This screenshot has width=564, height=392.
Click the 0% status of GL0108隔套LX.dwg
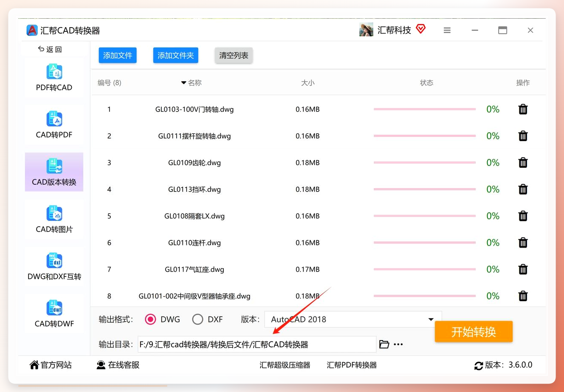(493, 216)
